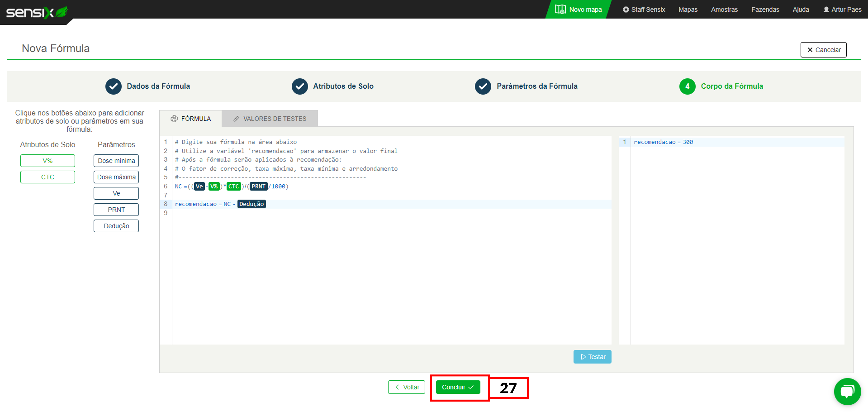Select the FÓRMULA tab
Viewport: 868px width, 412px height.
191,119
